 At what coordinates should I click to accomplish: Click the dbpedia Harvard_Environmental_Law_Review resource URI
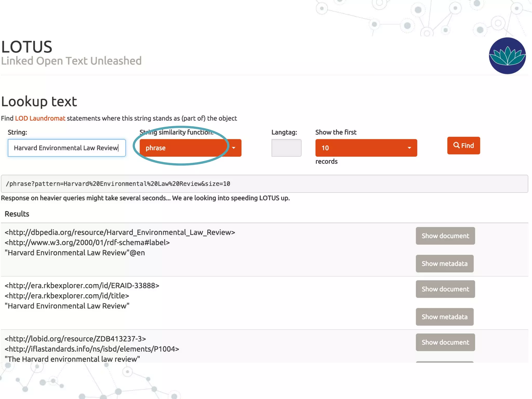[x=120, y=232]
